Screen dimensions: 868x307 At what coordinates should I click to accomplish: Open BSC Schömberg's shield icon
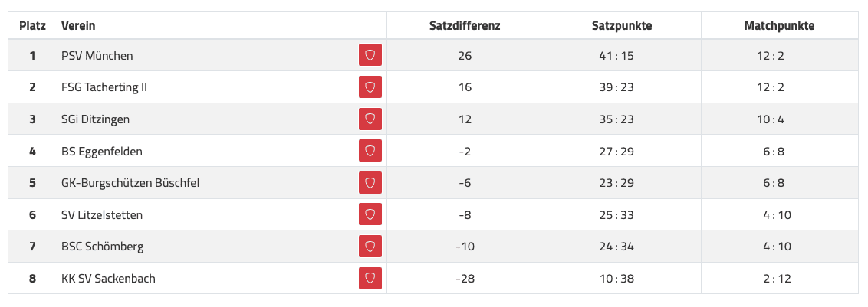[x=370, y=247]
